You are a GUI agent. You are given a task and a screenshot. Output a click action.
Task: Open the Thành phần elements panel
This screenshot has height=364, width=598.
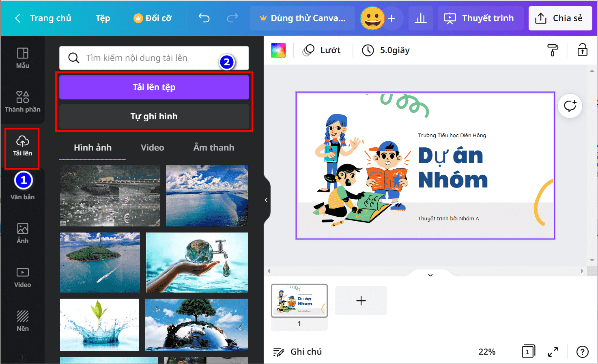coord(22,101)
